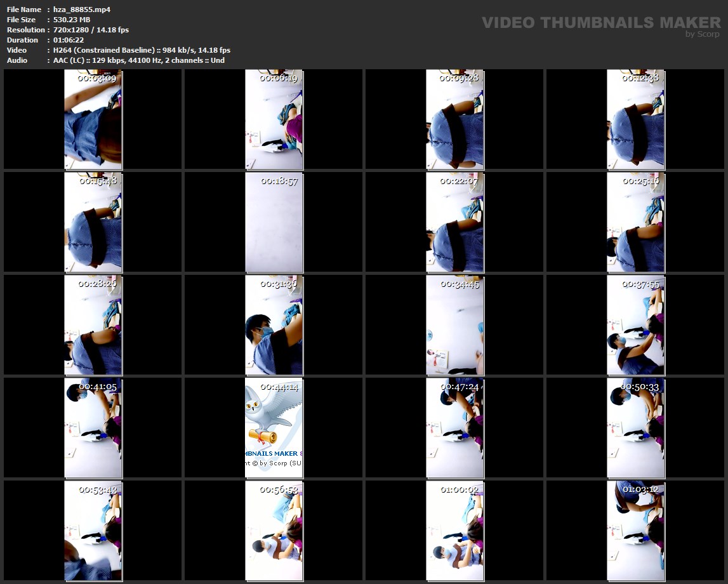Screen dimensions: 728x584
Task: Select the thumbnail stamped 01:03:12
Action: 635,531
